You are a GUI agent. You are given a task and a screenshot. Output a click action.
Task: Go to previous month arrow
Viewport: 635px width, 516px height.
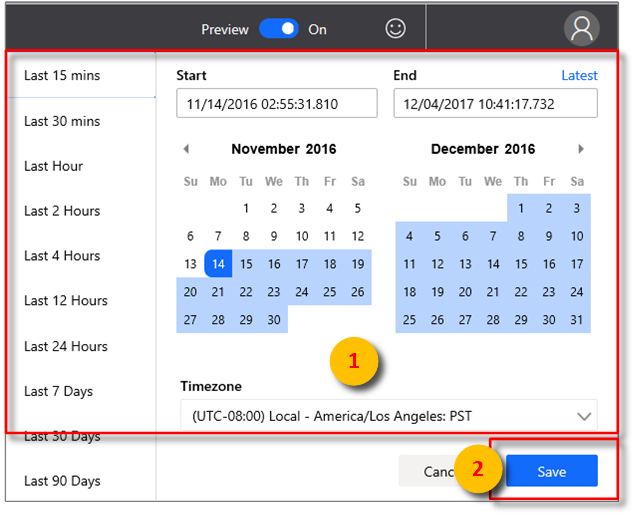(x=186, y=149)
